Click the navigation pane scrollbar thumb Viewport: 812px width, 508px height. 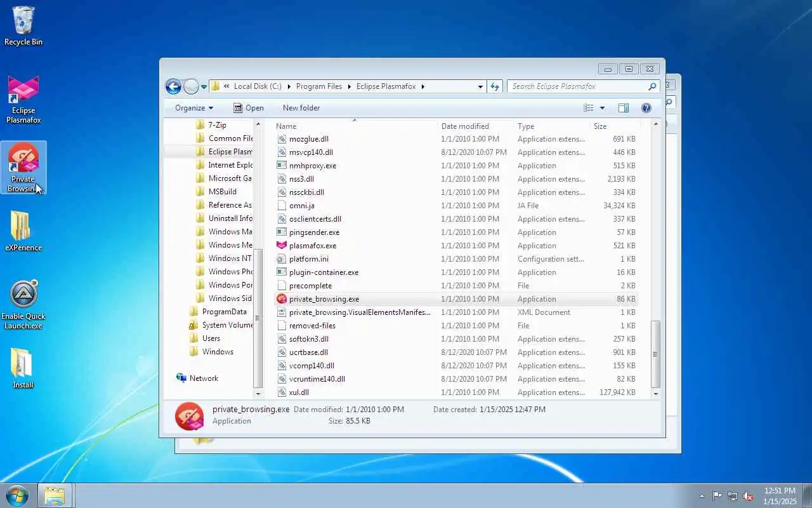pos(258,317)
